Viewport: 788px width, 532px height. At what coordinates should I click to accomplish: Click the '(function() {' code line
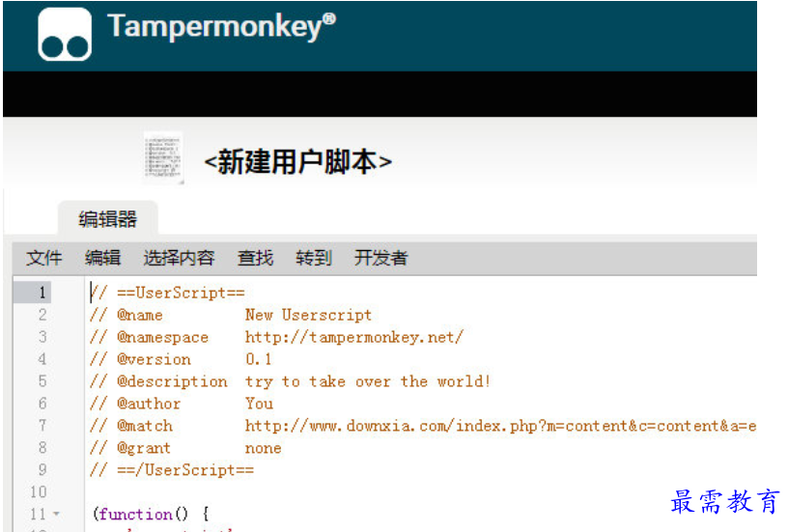[x=151, y=514]
